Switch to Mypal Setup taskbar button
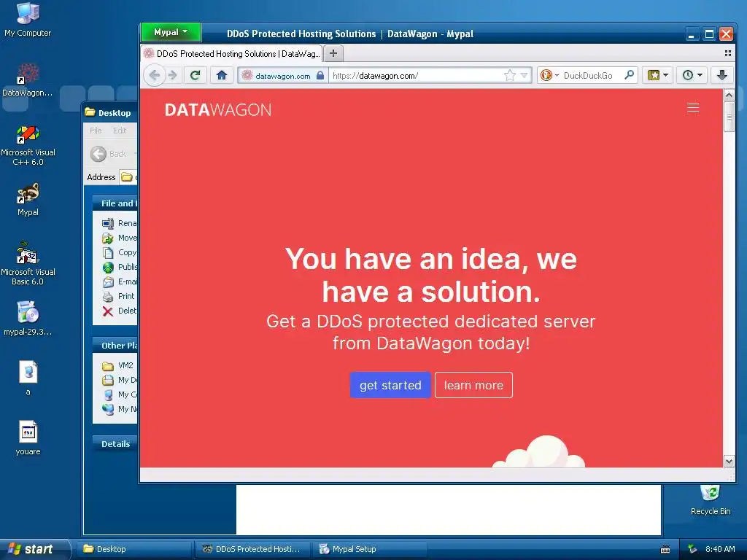Screen dimensions: 747x560 pos(369,549)
